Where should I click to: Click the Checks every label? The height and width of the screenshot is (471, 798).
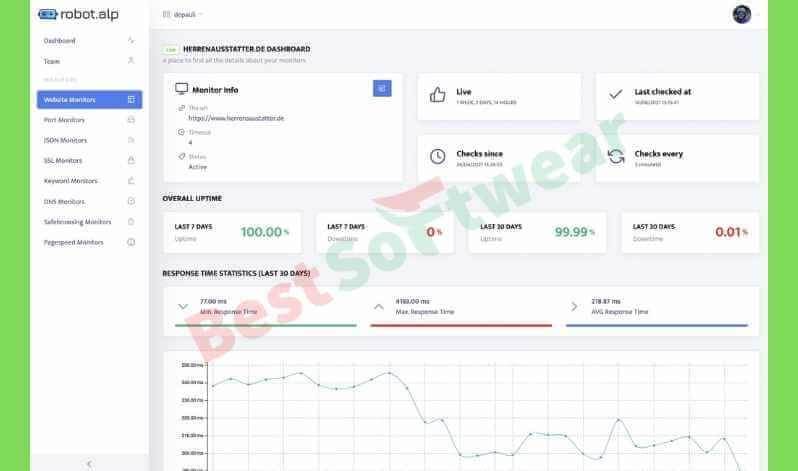point(659,154)
